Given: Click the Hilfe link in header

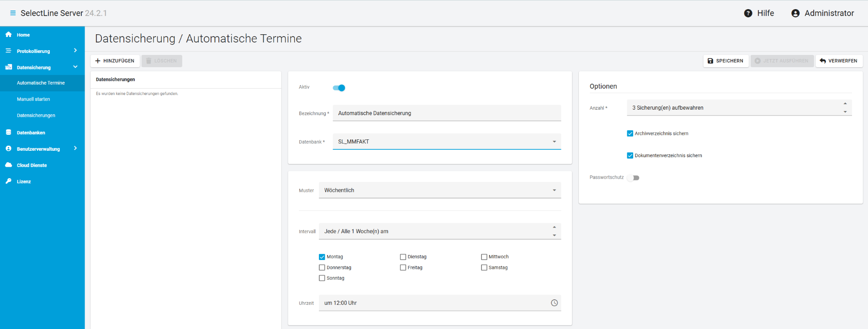Looking at the screenshot, I should pos(759,13).
